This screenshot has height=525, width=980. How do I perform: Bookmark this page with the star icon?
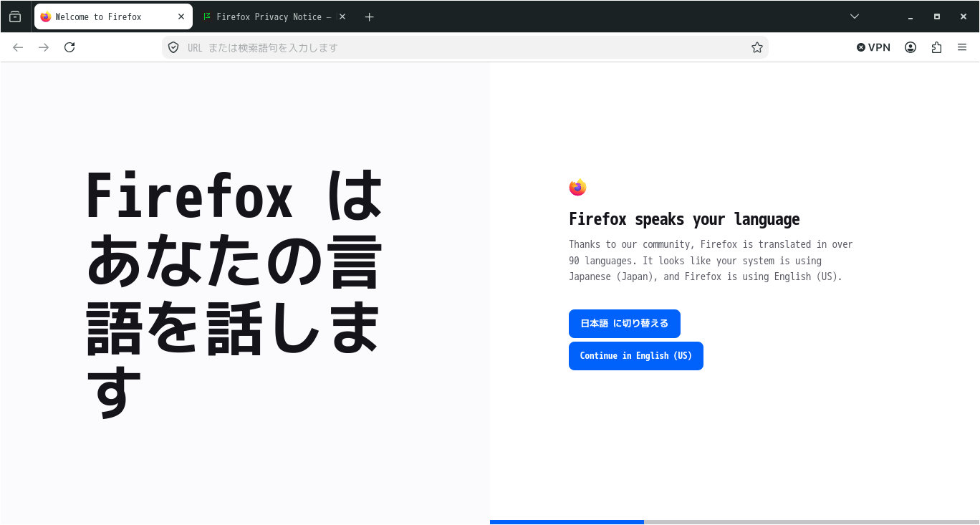(757, 47)
